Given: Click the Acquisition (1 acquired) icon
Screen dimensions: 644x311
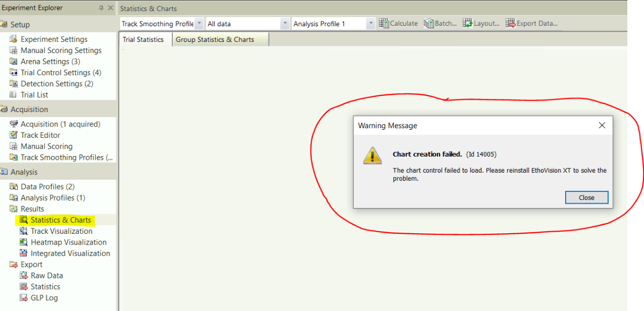Looking at the screenshot, I should [13, 124].
